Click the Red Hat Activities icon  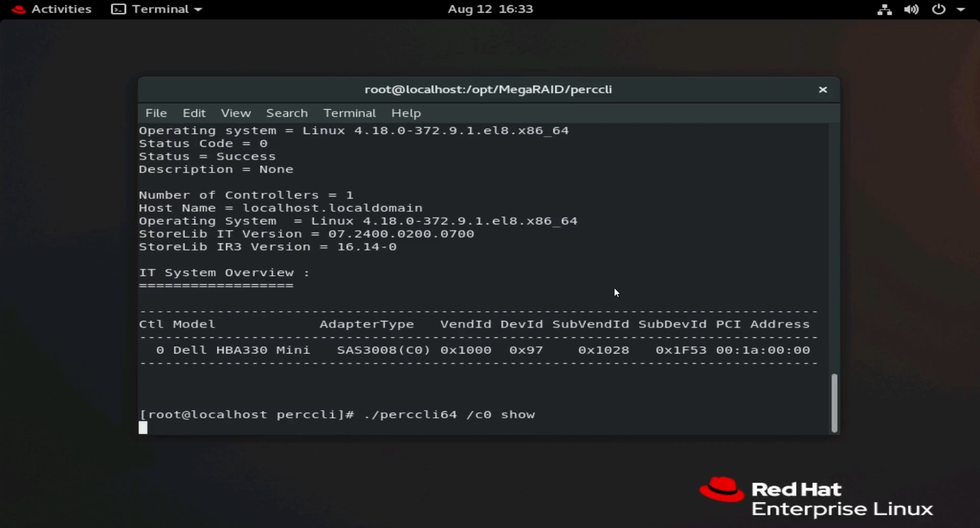tap(17, 9)
